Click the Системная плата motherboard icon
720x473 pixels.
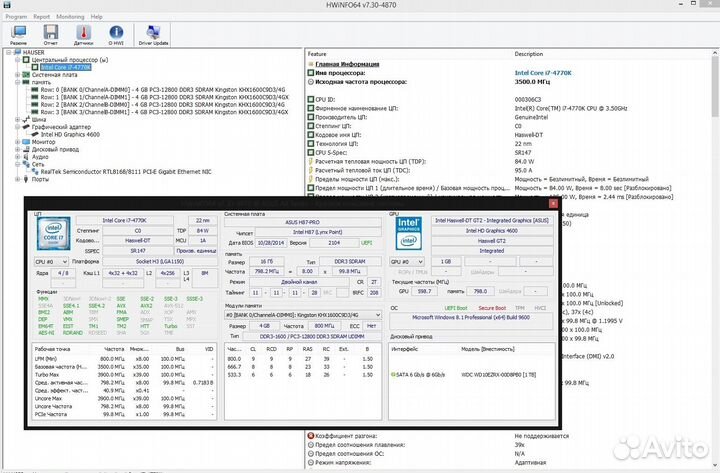[26, 75]
